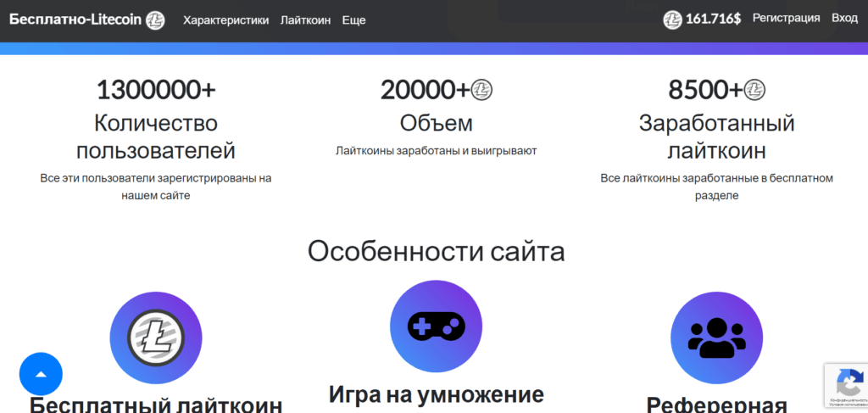Click the referral users group icon
Screen dimensions: 868x413
[x=717, y=338]
